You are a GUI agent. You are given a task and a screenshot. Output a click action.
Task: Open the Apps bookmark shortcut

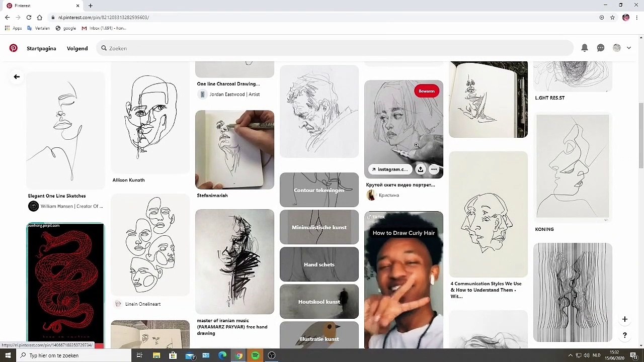(14, 28)
